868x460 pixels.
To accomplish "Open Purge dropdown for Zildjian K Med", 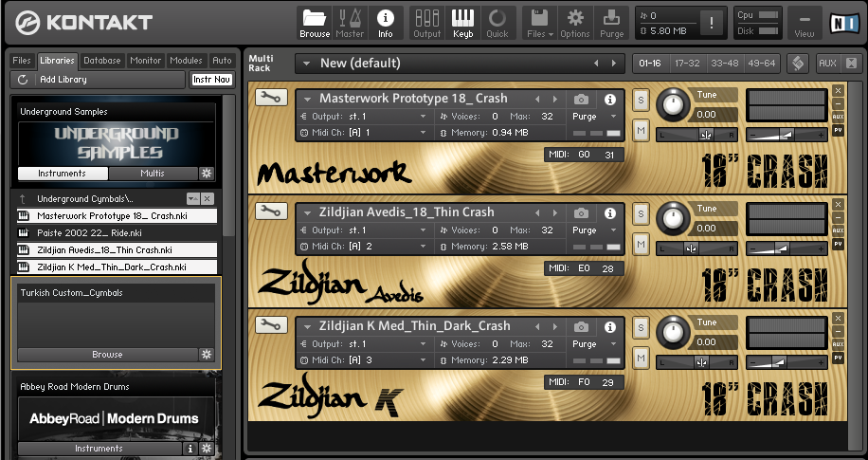I will click(613, 344).
